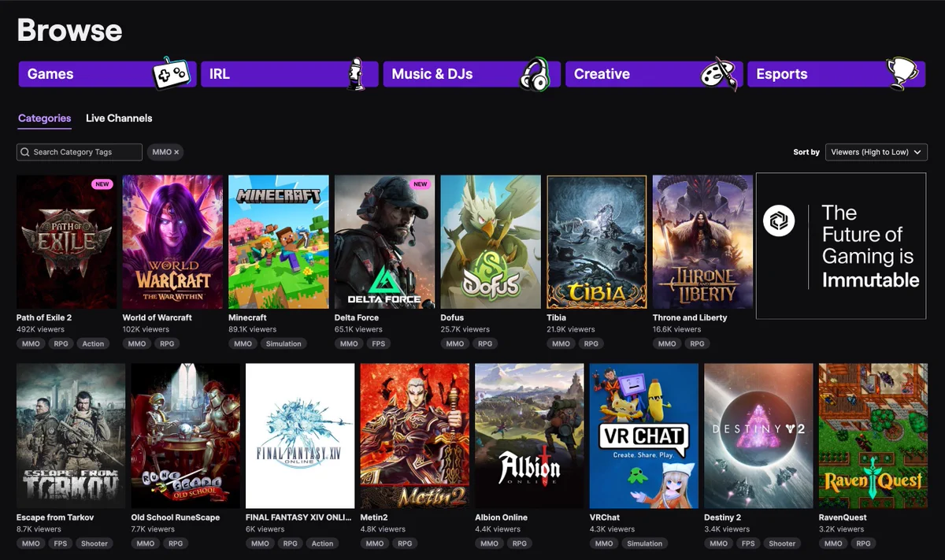Screen dimensions: 945x560
Task: Open the Escape from Tarkov cover art
Action: pyautogui.click(x=71, y=436)
